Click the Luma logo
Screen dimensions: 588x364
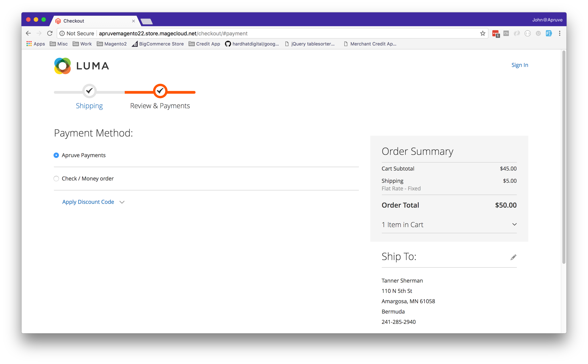pyautogui.click(x=82, y=66)
